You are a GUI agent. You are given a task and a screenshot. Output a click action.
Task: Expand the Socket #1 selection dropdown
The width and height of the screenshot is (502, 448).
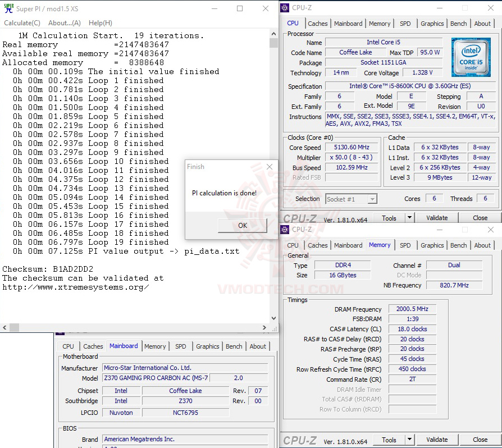tap(372, 199)
